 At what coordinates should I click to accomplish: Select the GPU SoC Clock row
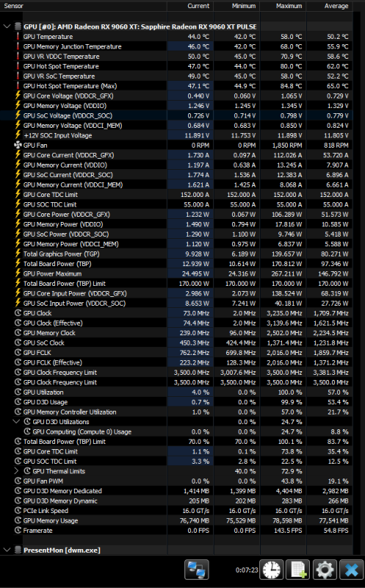(x=176, y=343)
